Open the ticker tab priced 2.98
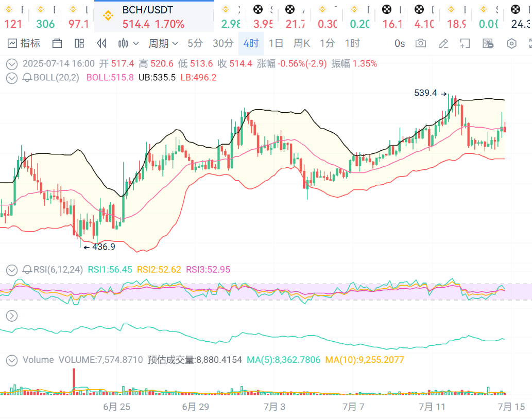Image resolution: width=532 pixels, height=420 pixels. pyautogui.click(x=231, y=16)
